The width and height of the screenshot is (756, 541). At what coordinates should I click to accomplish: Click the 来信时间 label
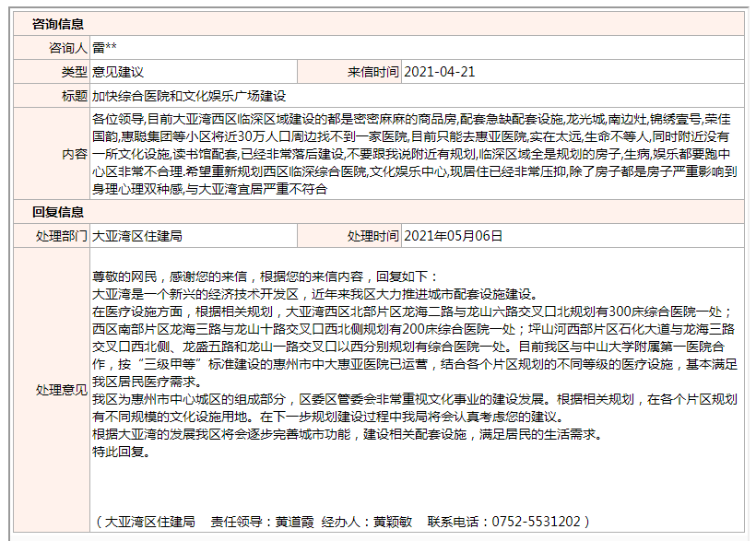click(x=373, y=72)
